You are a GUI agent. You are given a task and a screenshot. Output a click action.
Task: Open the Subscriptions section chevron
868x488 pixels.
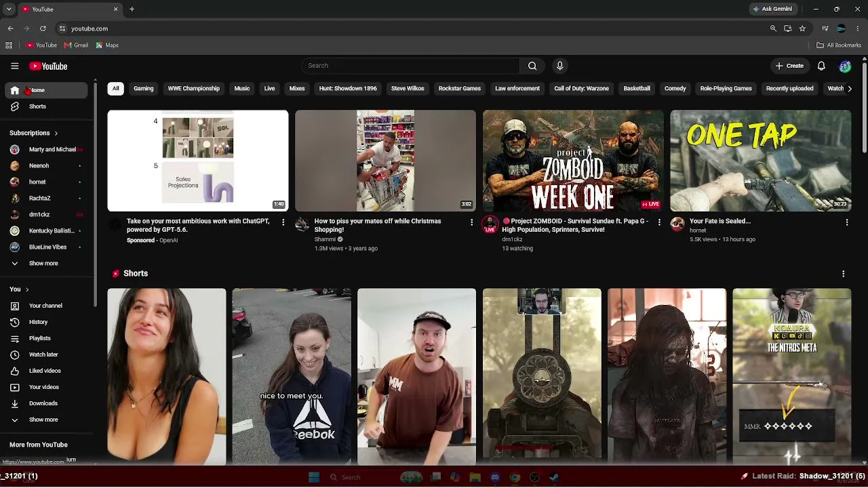tap(56, 134)
